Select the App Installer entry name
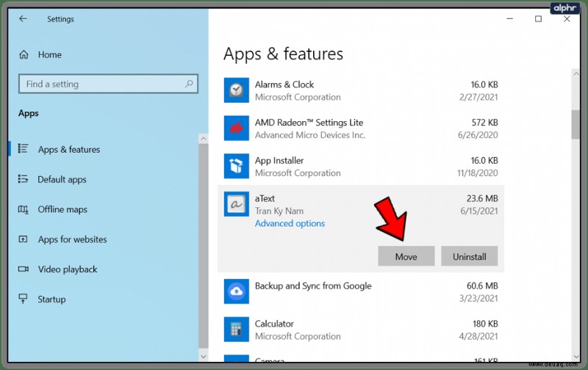Image resolution: width=588 pixels, height=370 pixels. pyautogui.click(x=279, y=161)
